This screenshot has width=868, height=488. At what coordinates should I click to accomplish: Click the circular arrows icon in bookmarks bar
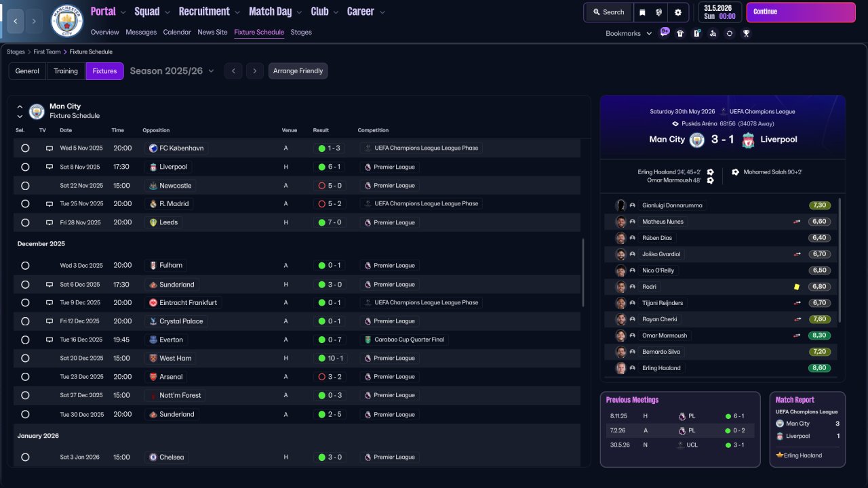pos(730,33)
